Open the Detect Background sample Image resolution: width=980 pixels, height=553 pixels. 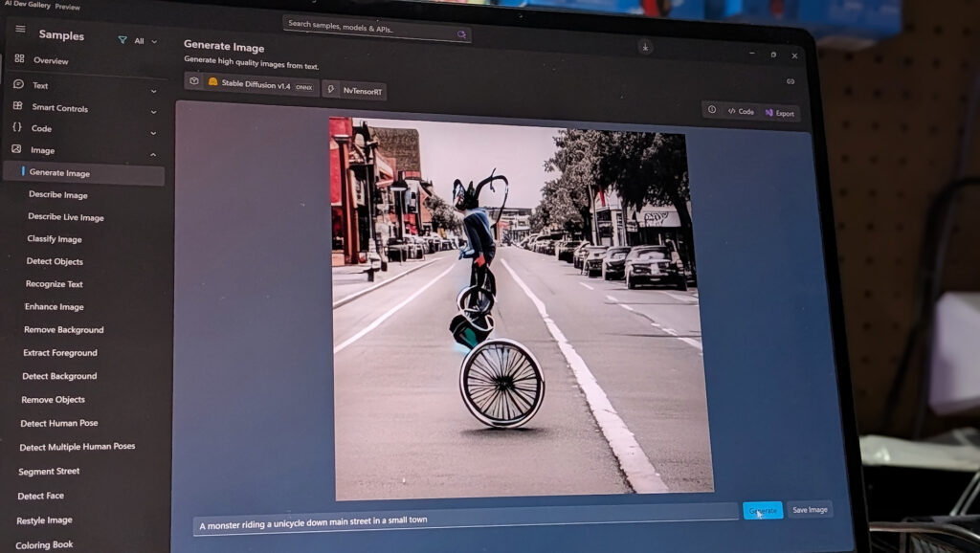coord(59,376)
